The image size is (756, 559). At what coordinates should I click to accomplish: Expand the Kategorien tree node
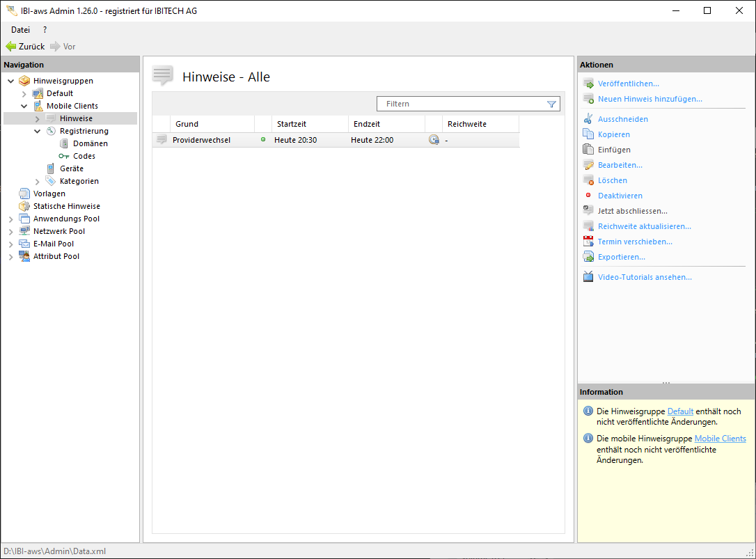coord(38,181)
